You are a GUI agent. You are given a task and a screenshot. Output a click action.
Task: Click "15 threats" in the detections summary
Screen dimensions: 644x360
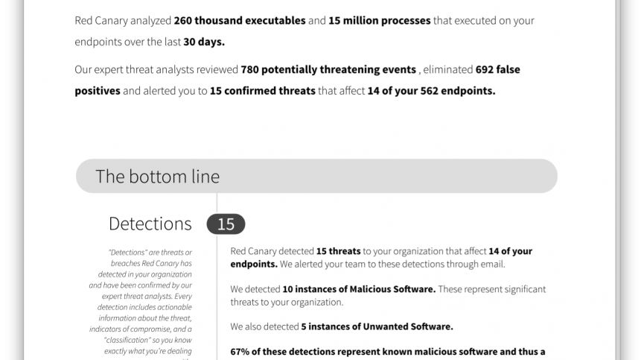click(338, 251)
